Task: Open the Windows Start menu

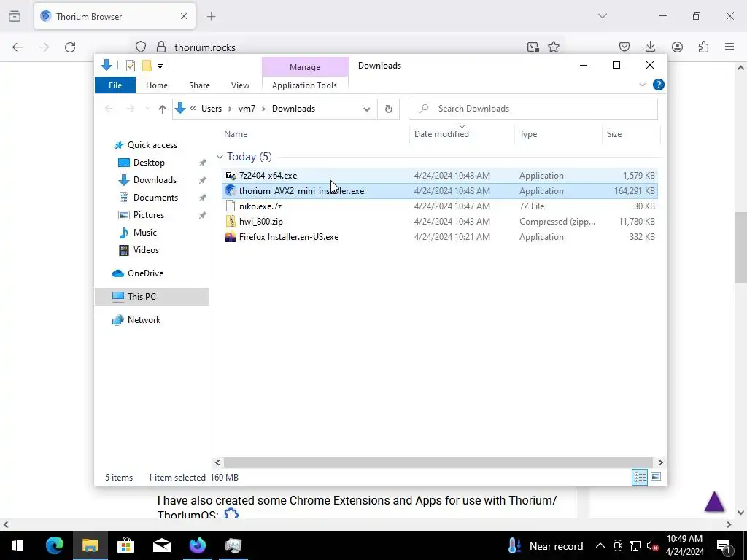Action: click(18, 545)
